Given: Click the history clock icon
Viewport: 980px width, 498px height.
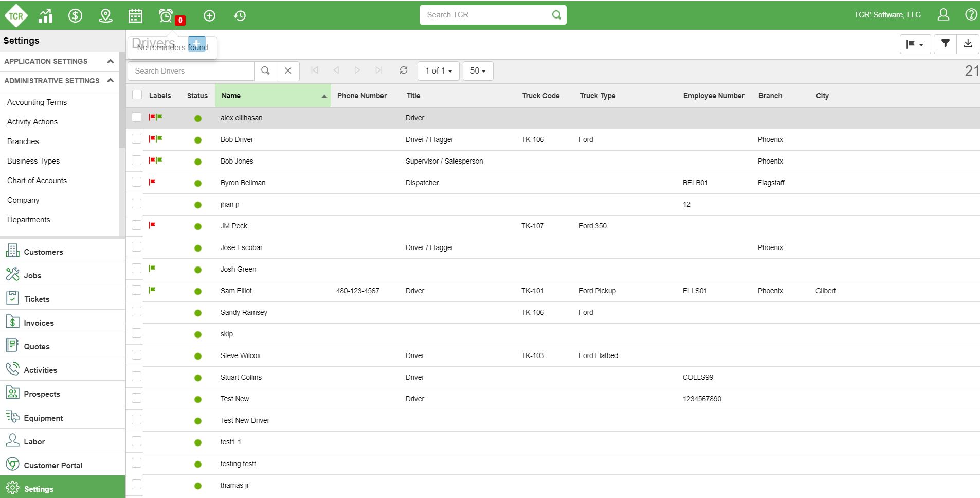Looking at the screenshot, I should point(240,15).
